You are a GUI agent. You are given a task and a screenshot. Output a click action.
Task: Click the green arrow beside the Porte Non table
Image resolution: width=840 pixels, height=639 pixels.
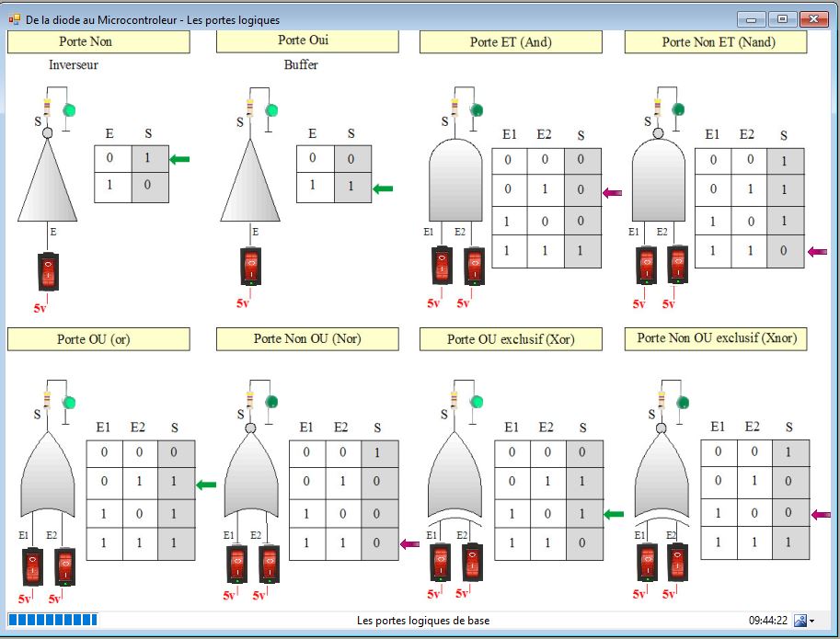pos(179,159)
